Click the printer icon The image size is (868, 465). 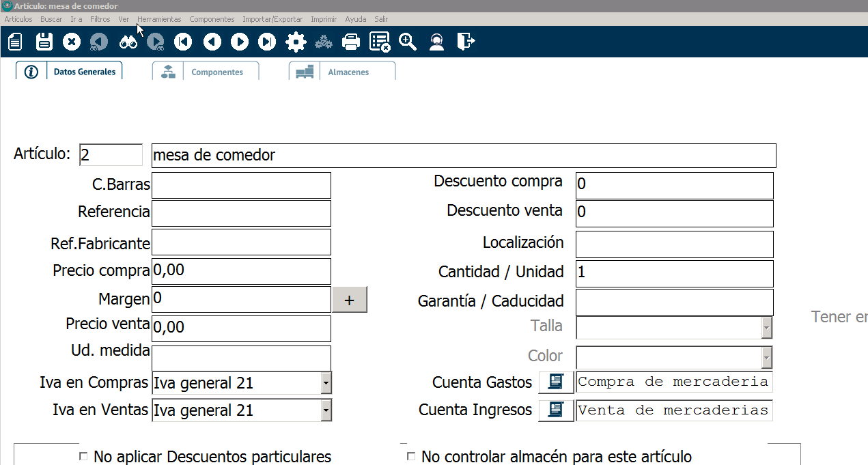350,42
